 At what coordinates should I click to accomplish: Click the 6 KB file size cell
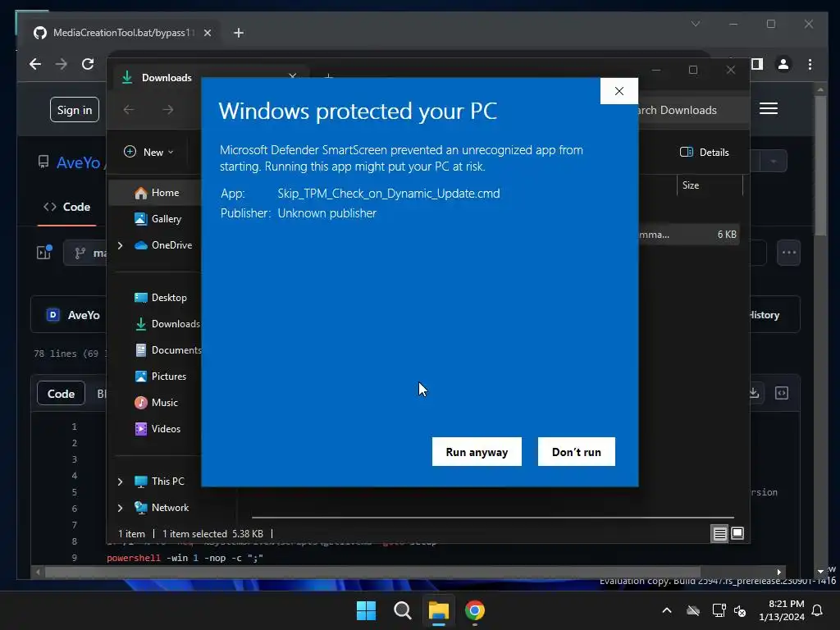(727, 234)
